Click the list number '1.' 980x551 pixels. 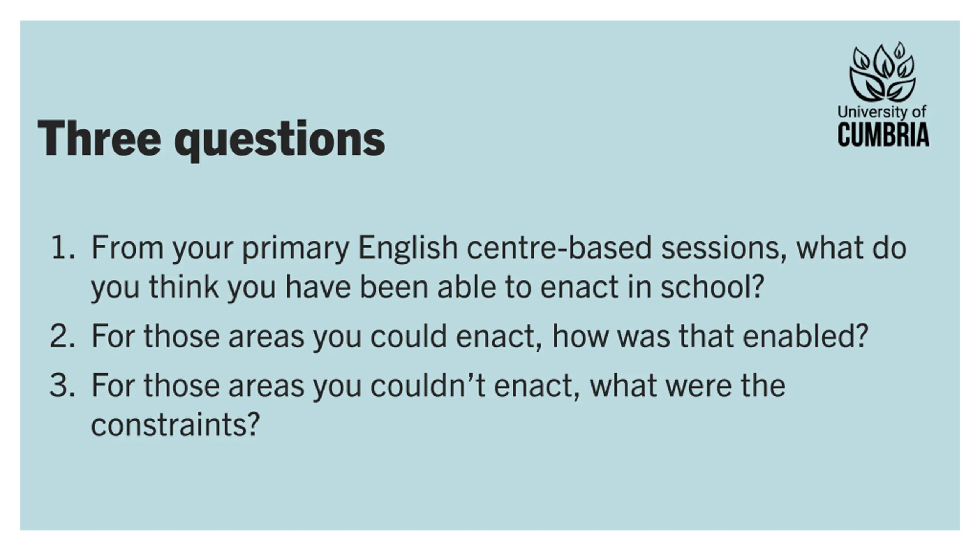[64, 248]
